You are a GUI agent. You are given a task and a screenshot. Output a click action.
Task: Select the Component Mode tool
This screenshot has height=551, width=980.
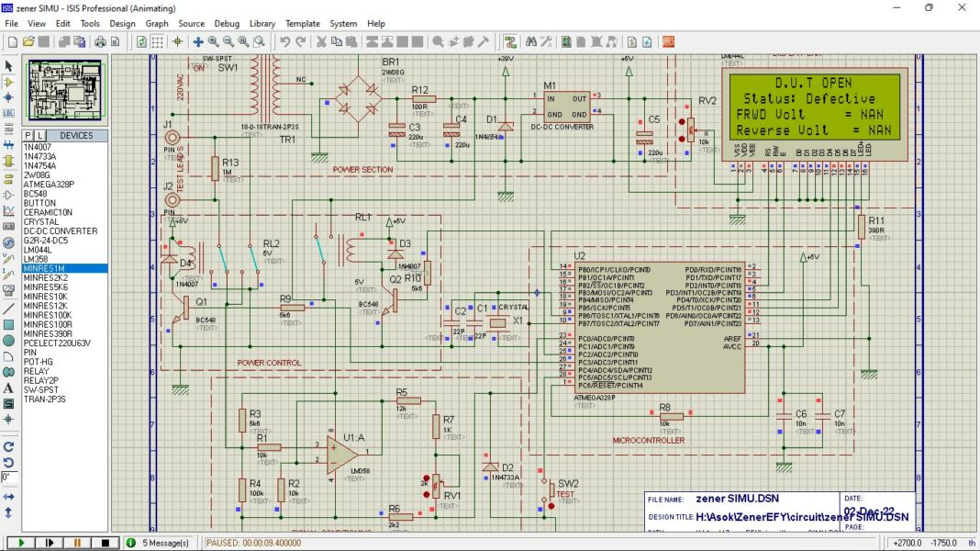[x=9, y=81]
